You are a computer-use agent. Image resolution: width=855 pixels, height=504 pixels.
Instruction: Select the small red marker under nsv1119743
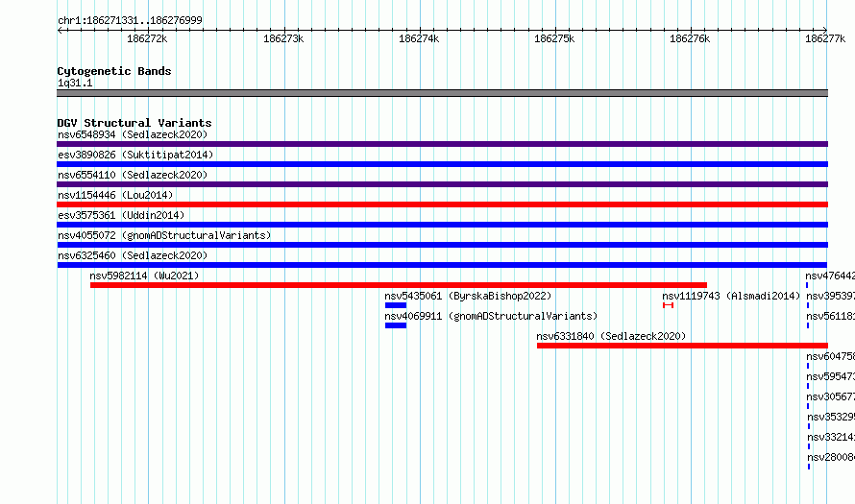(668, 305)
